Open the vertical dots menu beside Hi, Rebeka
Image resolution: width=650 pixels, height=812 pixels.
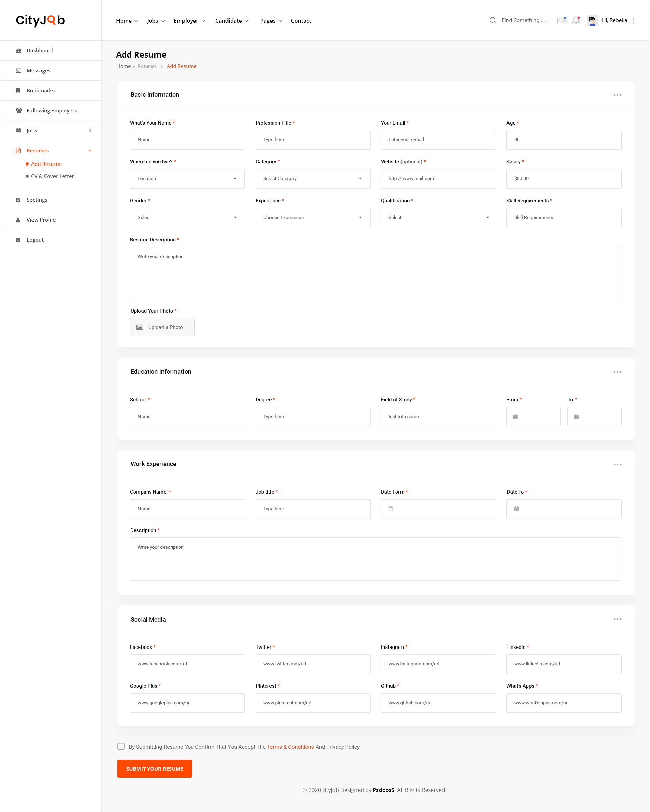tap(633, 21)
